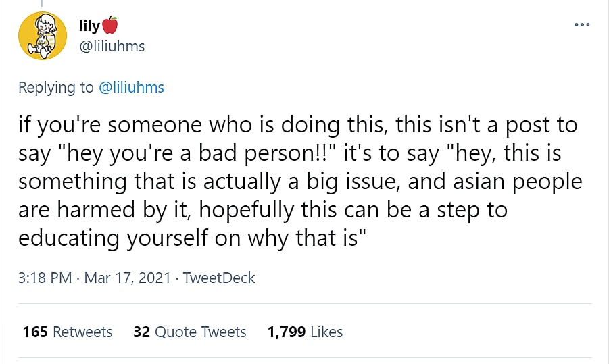Screen dimensions: 611x364
Task: Open the @liliuhms handle below the name
Action: coord(112,46)
